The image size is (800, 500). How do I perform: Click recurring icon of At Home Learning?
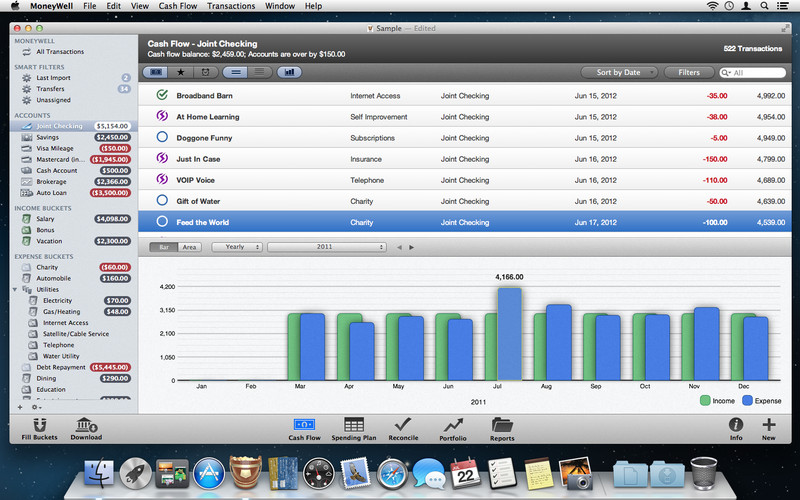pyautogui.click(x=162, y=116)
